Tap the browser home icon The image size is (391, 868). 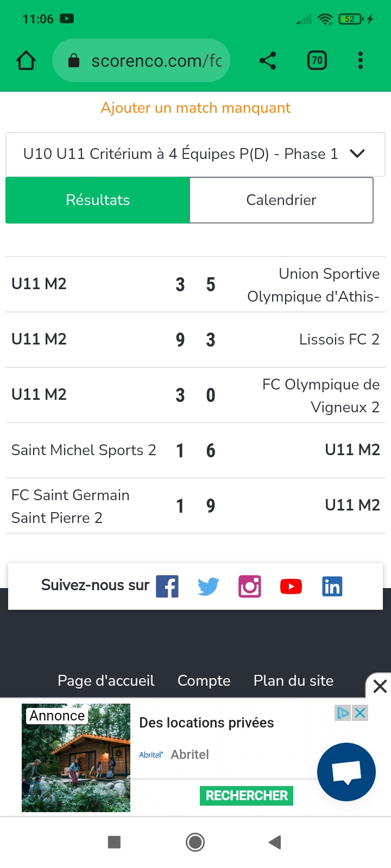(x=26, y=60)
